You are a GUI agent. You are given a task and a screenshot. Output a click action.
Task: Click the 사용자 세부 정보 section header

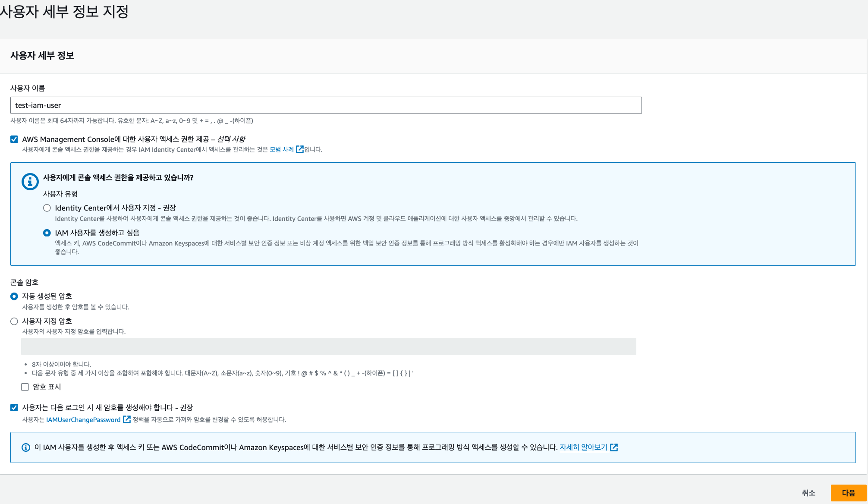pos(42,56)
